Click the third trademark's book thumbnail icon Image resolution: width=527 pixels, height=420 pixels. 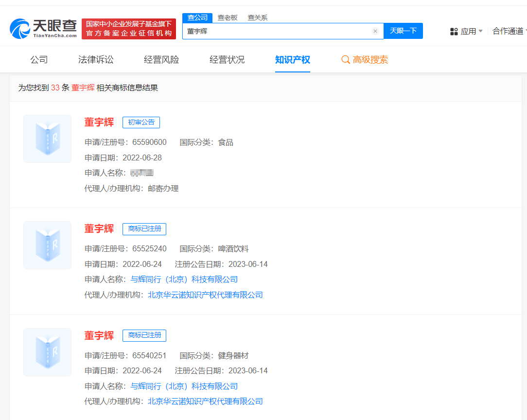(47, 352)
